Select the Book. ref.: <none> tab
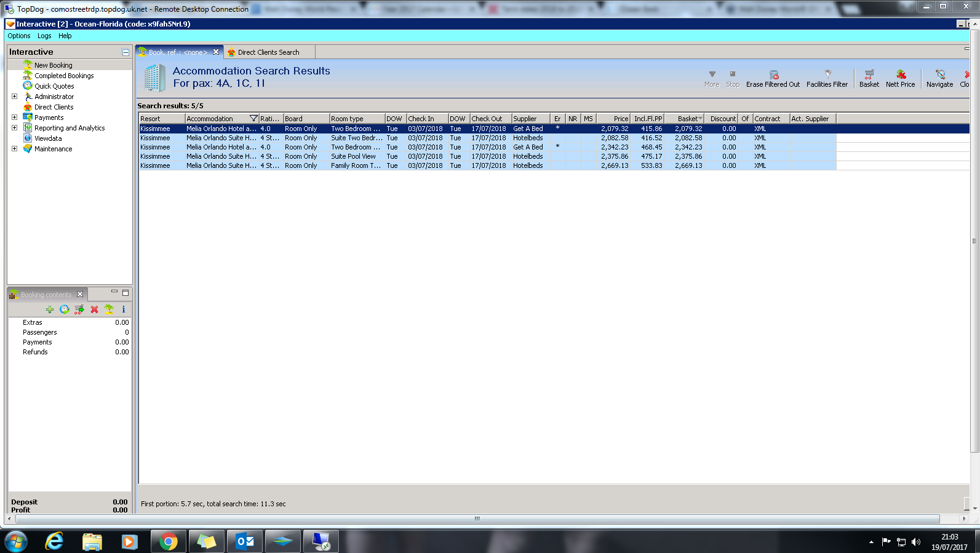This screenshot has width=980, height=553. coord(178,52)
